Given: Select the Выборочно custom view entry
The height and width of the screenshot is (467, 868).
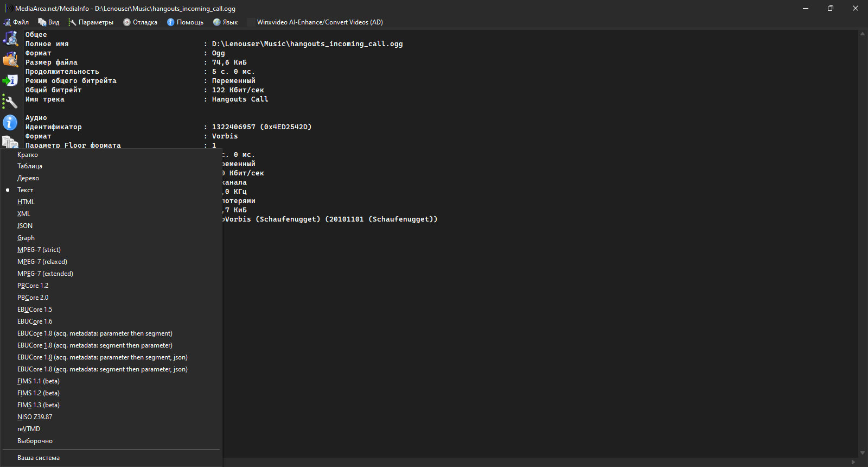Looking at the screenshot, I should tap(35, 441).
